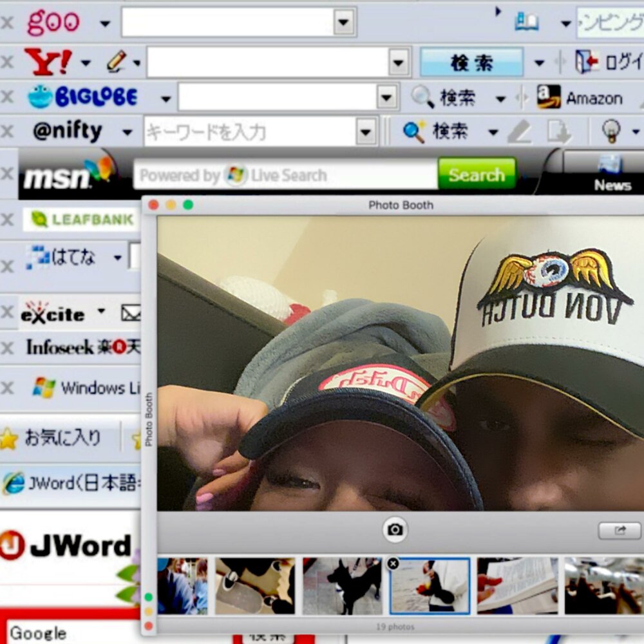Click the lightbulb icon on @nifty toolbar
644x644 pixels.
point(611,131)
